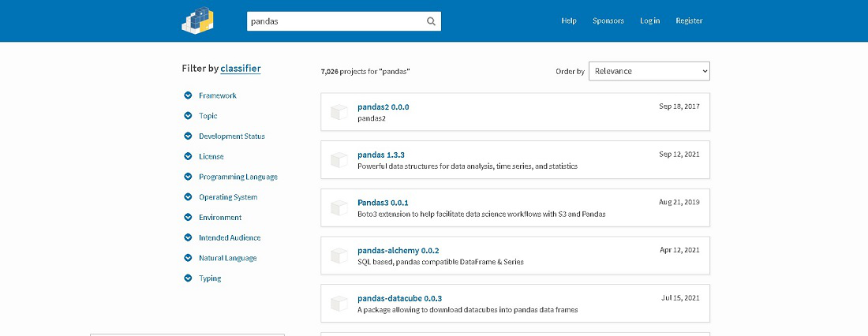Click Log in in header
The width and height of the screenshot is (868, 336).
coord(650,21)
